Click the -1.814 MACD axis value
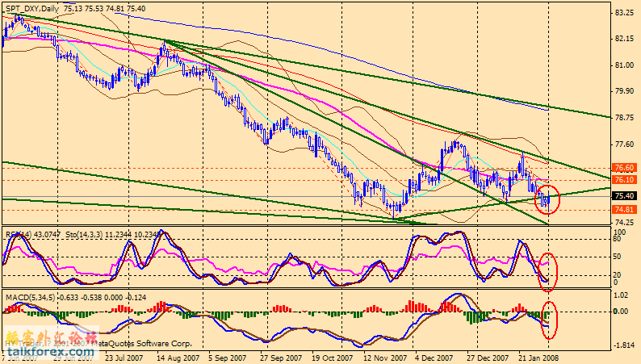This screenshot has width=641, height=364. [x=623, y=345]
